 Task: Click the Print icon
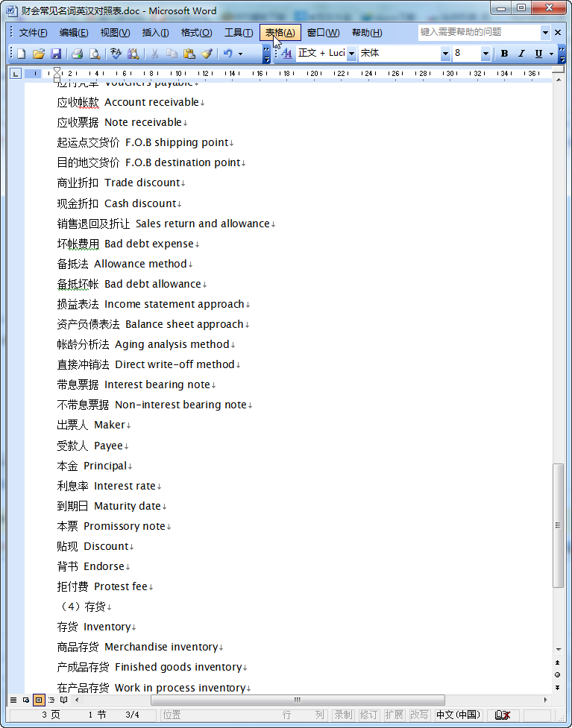77,54
